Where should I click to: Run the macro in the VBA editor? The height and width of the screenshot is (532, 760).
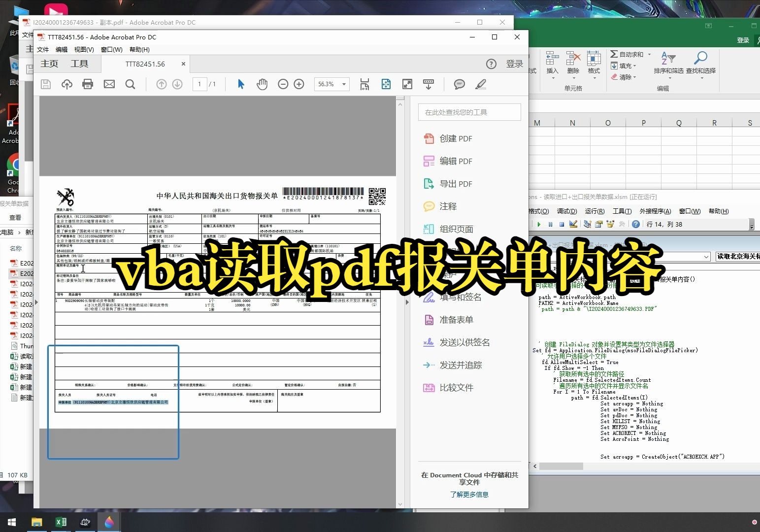tap(538, 224)
